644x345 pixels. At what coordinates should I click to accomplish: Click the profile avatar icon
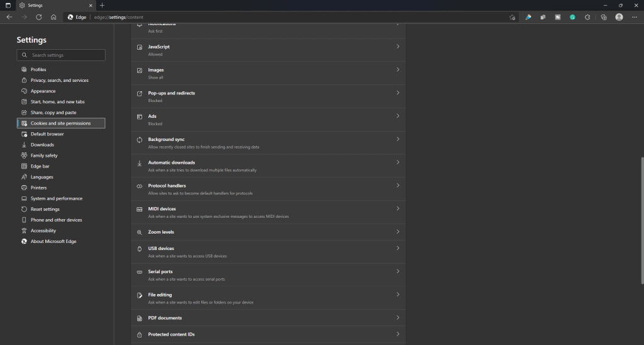[x=619, y=17]
